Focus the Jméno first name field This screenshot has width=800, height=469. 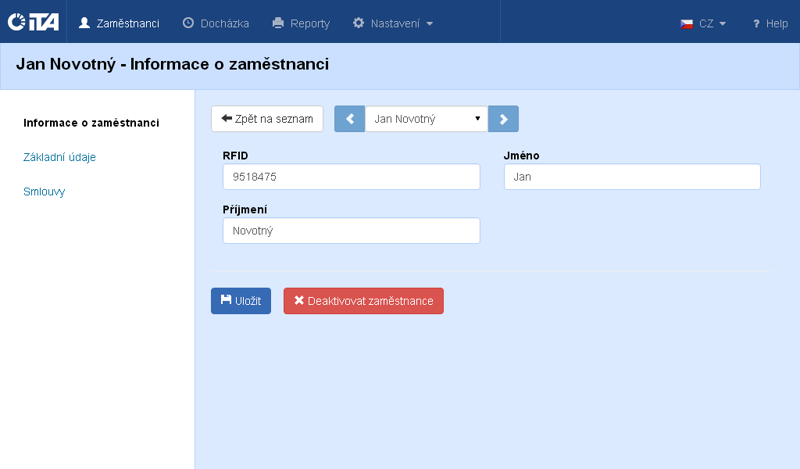point(632,177)
